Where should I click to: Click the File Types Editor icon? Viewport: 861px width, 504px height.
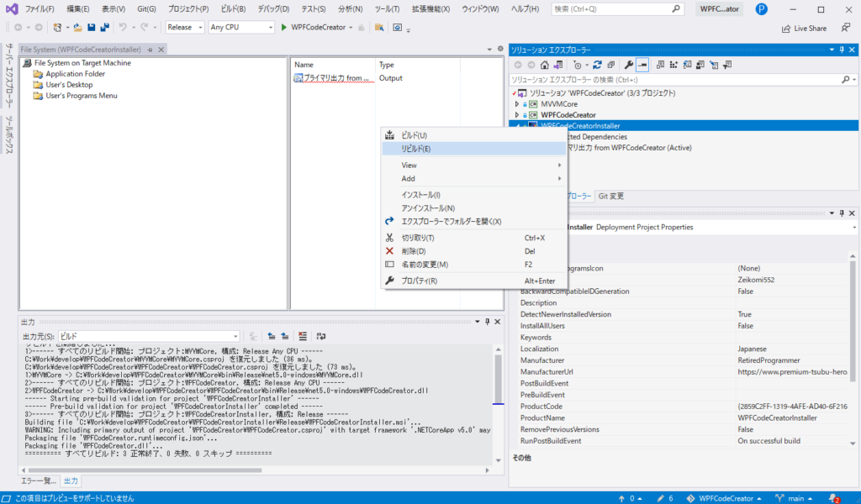688,65
